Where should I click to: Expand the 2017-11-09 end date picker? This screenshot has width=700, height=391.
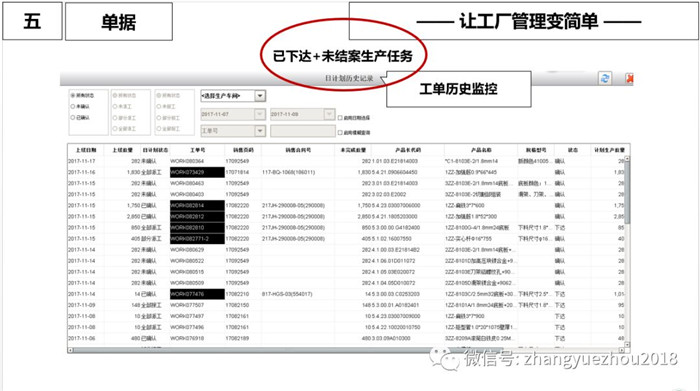[x=329, y=114]
